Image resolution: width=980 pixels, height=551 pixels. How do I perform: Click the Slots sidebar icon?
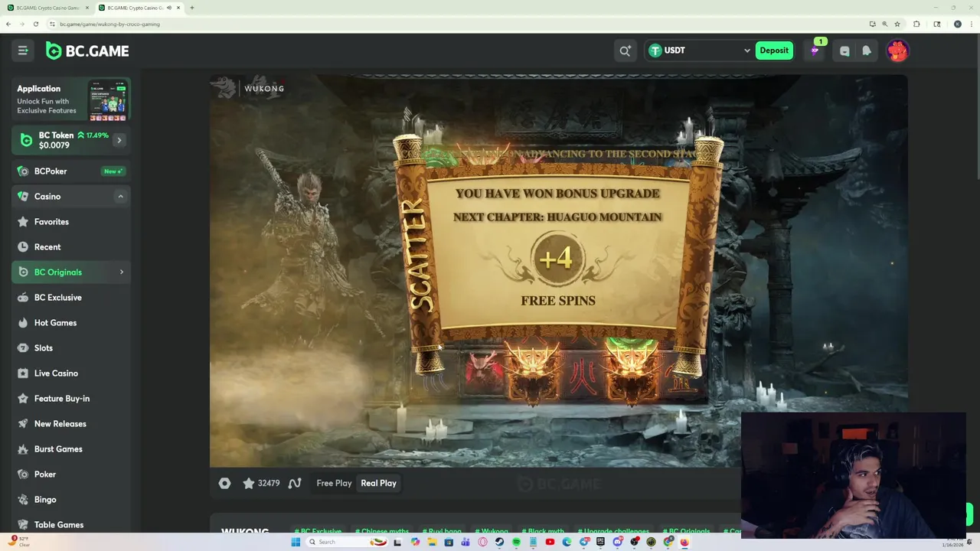23,348
